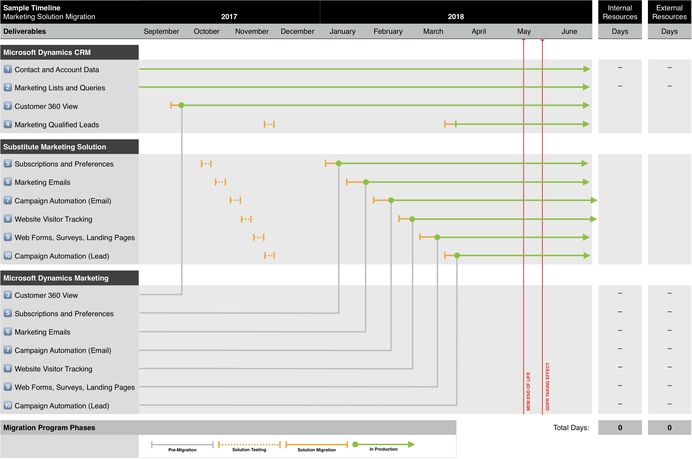Click the Campaign Automation (Email) icon under Substitute Marketing Solution
Image resolution: width=692 pixels, height=459 pixels.
[x=8, y=200]
